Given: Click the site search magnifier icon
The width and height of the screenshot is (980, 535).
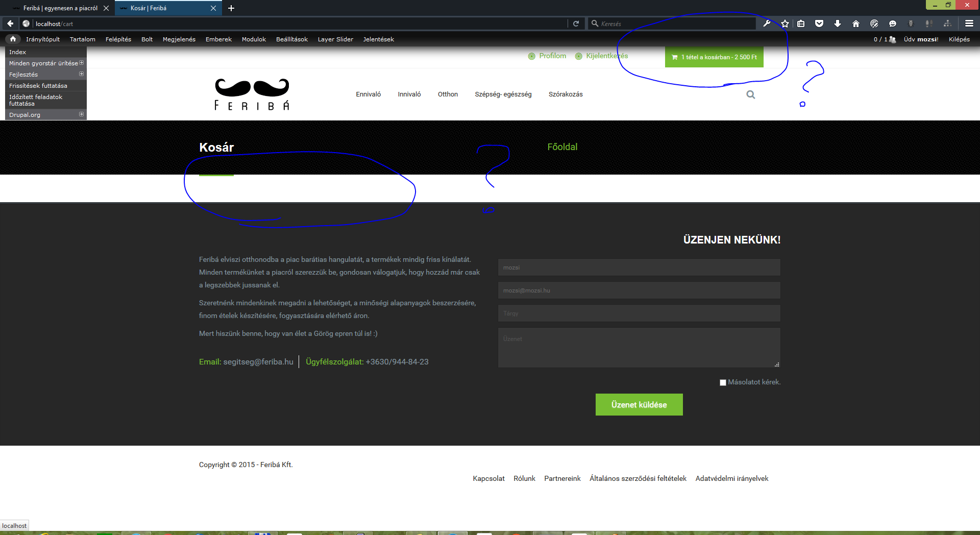Looking at the screenshot, I should pyautogui.click(x=750, y=94).
